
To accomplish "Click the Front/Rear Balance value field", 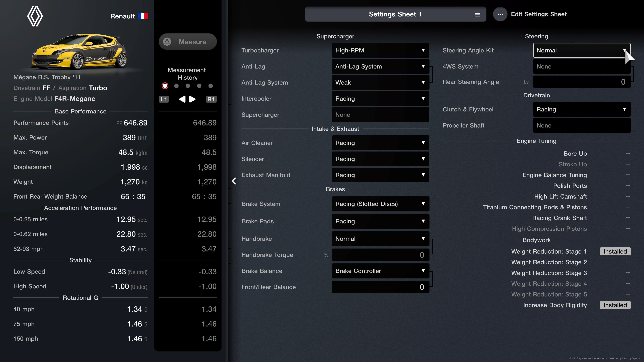I will coord(381,287).
